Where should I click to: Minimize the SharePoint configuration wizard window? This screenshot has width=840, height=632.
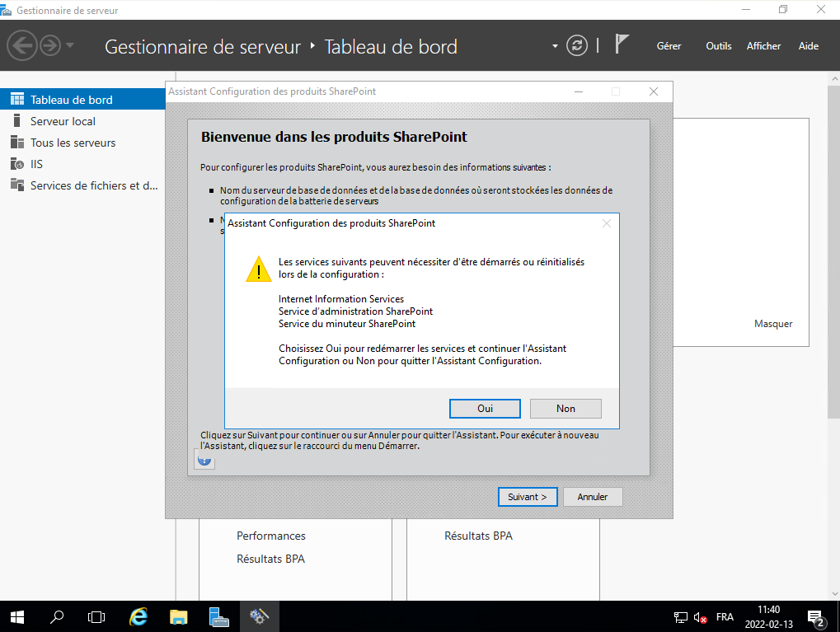tap(579, 91)
